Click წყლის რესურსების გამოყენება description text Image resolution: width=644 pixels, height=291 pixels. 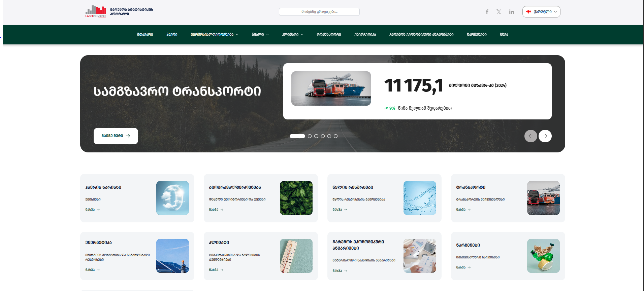tap(359, 199)
